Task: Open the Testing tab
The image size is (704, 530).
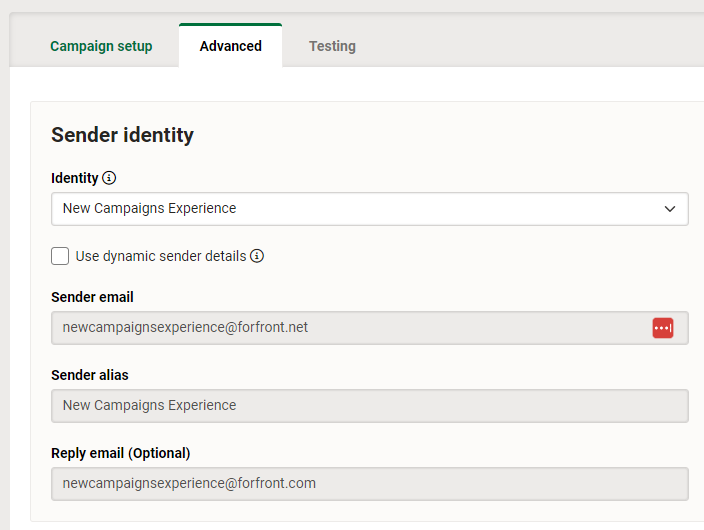Action: (332, 46)
